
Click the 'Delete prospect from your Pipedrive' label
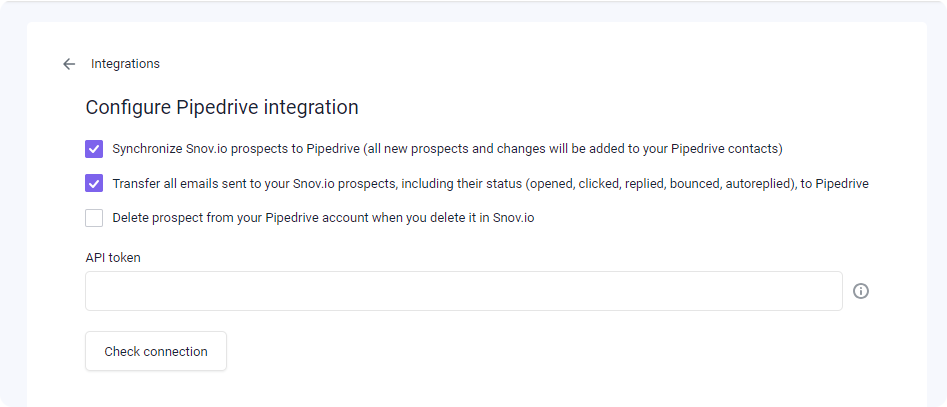pos(323,218)
